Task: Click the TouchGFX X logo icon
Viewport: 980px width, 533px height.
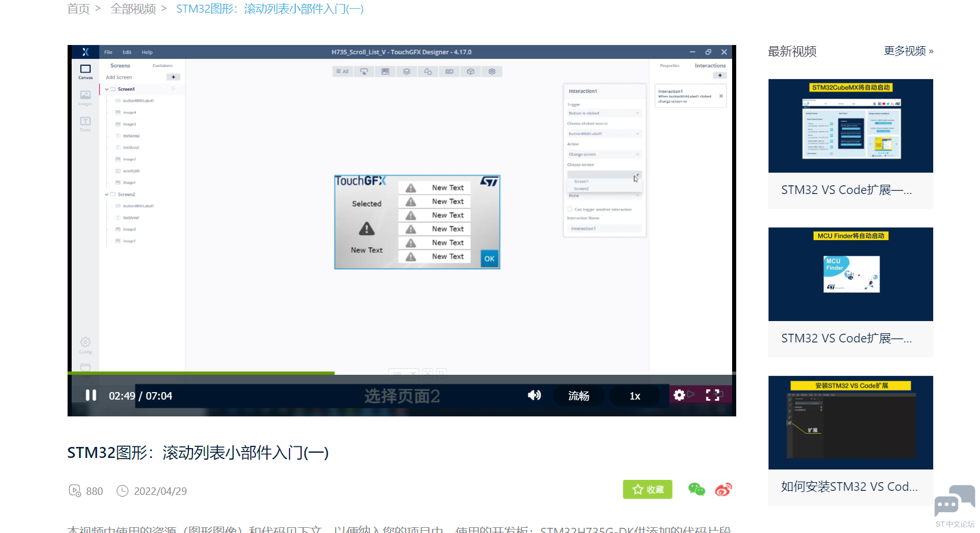Action: (86, 52)
